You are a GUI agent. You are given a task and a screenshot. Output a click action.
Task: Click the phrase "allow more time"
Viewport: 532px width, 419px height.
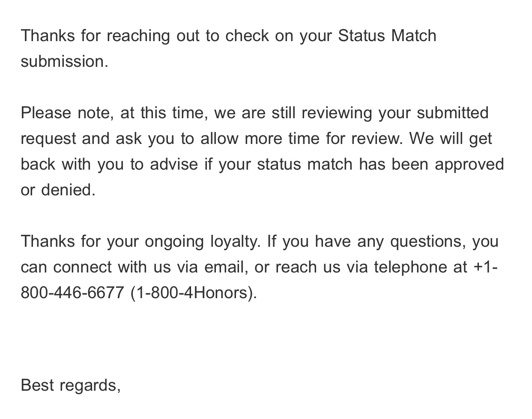click(x=260, y=138)
